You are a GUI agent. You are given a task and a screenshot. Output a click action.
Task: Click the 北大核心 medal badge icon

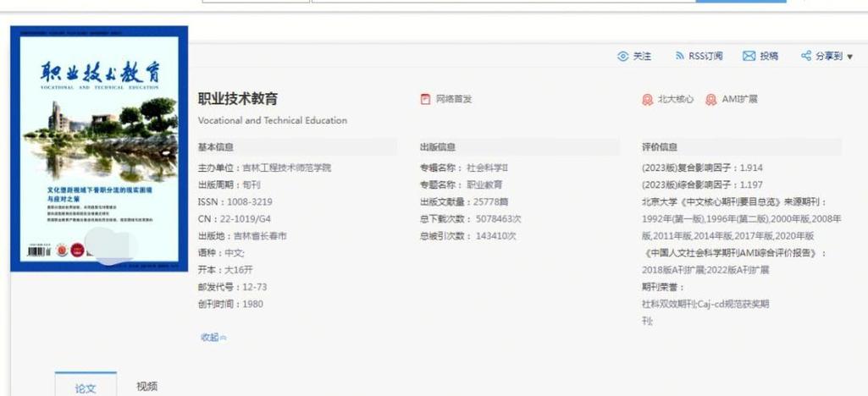click(x=647, y=100)
